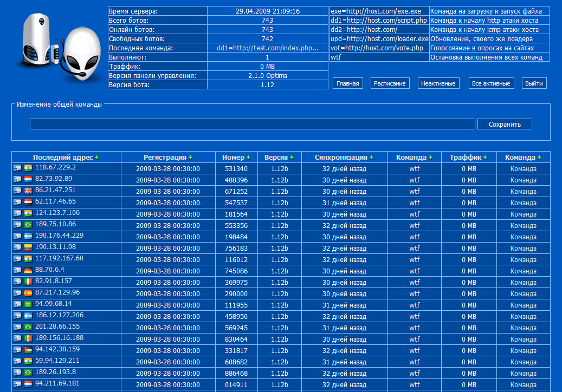Image resolution: width=562 pixels, height=392 pixels.
Task: Click the card icon for row 118.67.229.2
Action: click(x=17, y=167)
